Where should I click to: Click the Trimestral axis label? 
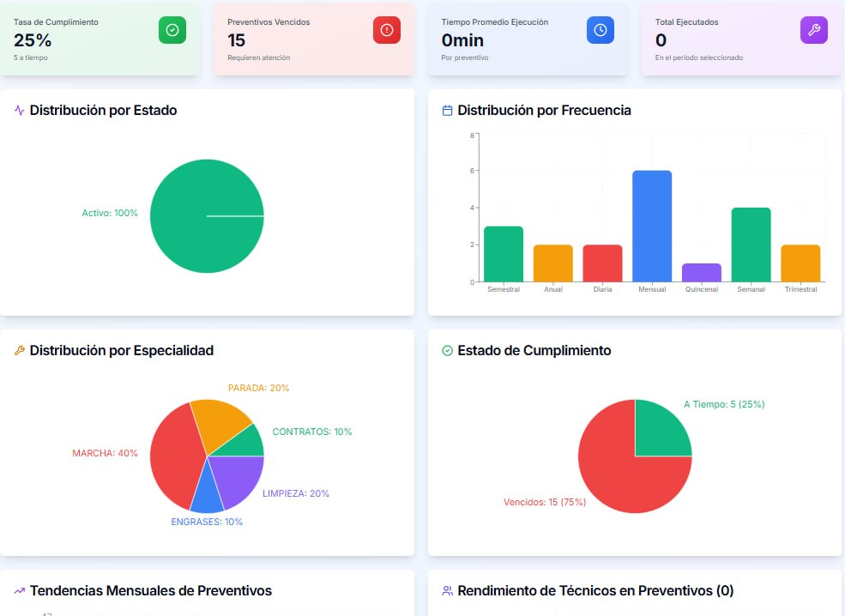pyautogui.click(x=800, y=289)
